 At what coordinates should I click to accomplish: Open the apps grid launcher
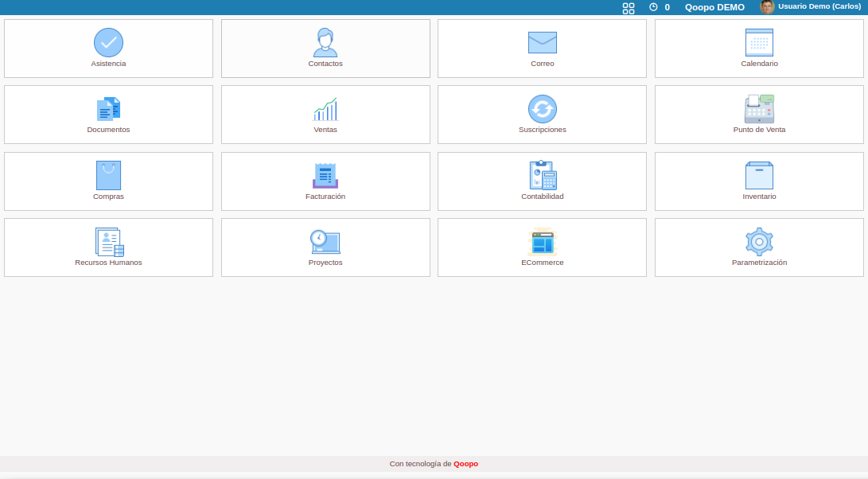(x=629, y=8)
